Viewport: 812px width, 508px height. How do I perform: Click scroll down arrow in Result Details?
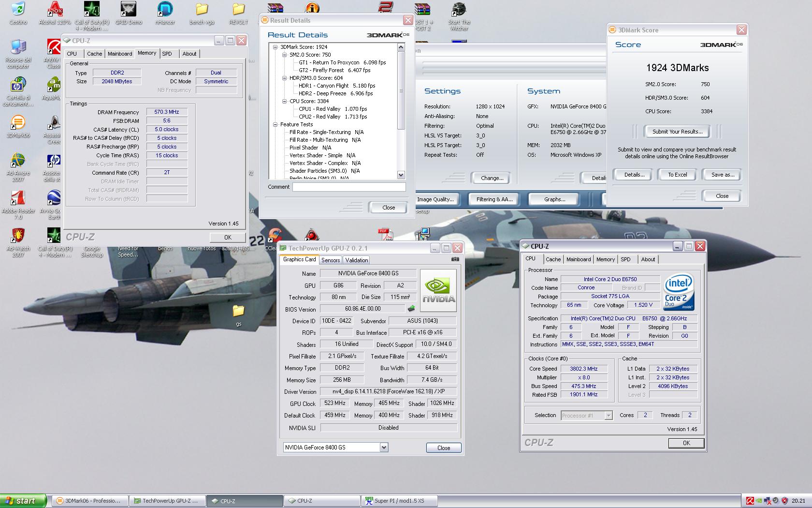pyautogui.click(x=401, y=174)
